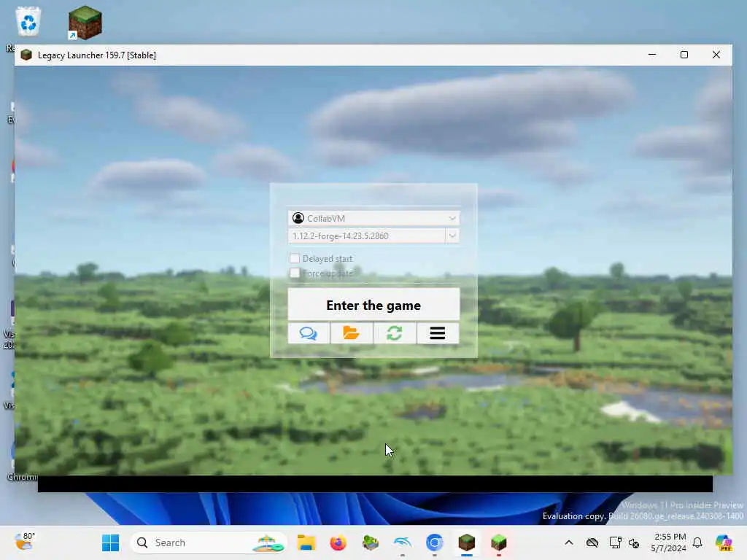
Task: Click the Legacy Launcher title bar icon
Action: point(26,55)
